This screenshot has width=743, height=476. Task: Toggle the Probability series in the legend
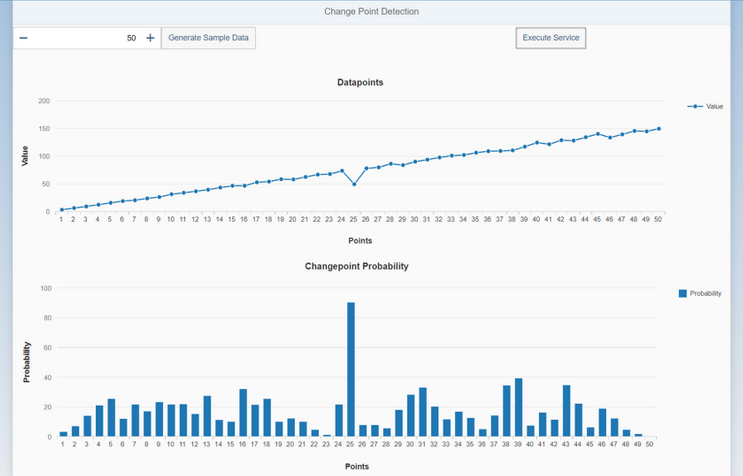click(705, 293)
